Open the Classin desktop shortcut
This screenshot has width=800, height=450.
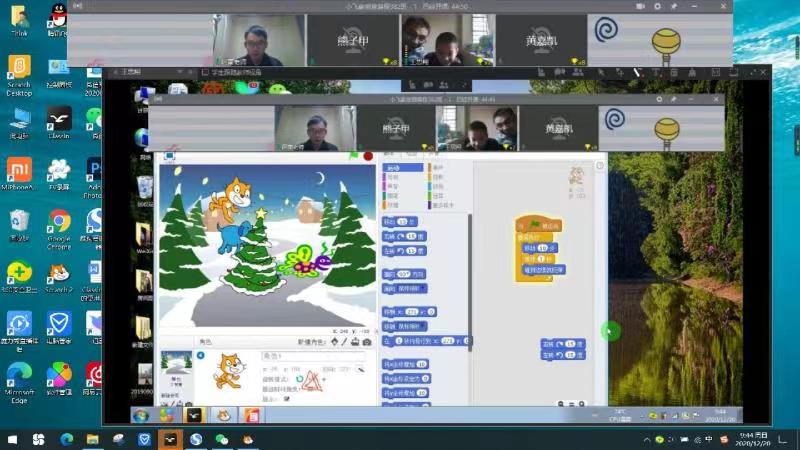(59, 122)
